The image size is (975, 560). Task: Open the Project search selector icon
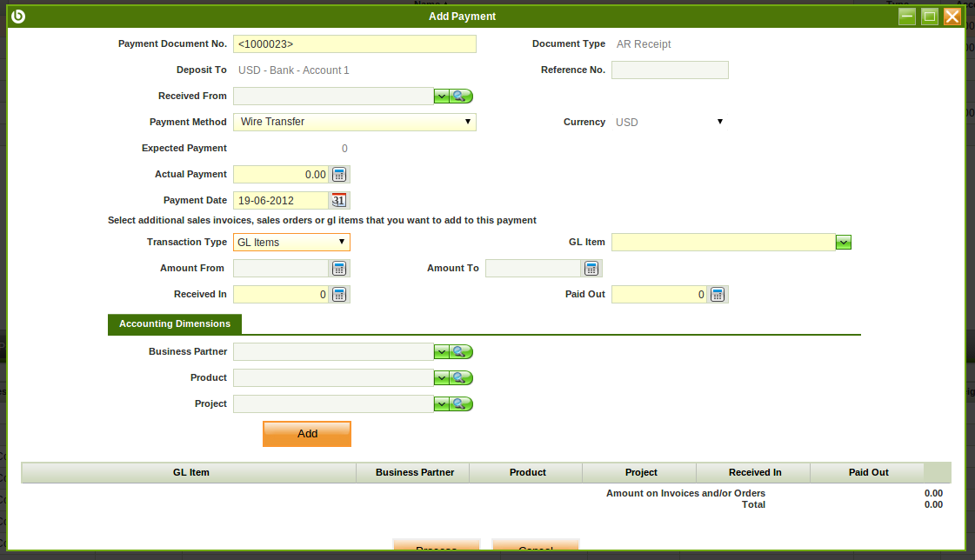click(462, 404)
